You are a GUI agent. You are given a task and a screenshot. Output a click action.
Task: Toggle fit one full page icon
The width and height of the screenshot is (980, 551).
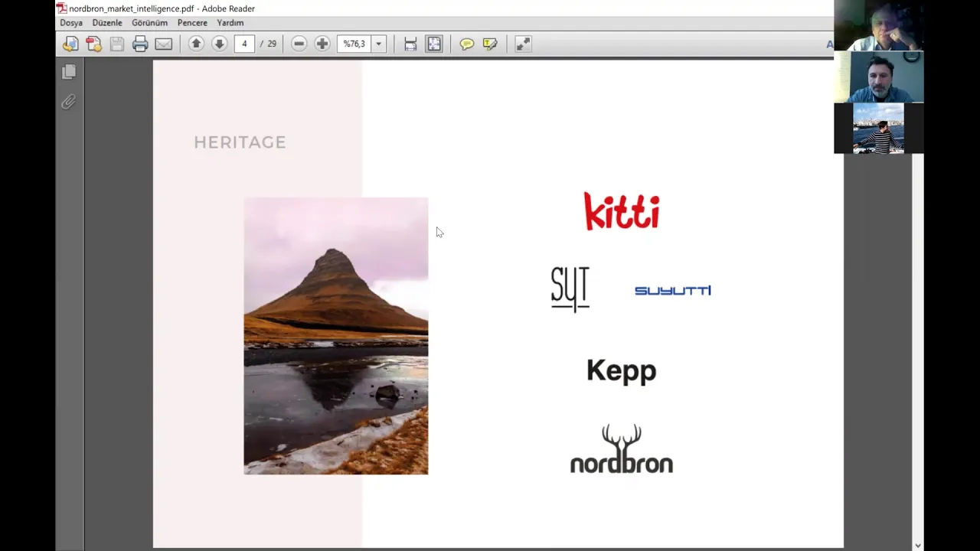(x=434, y=44)
